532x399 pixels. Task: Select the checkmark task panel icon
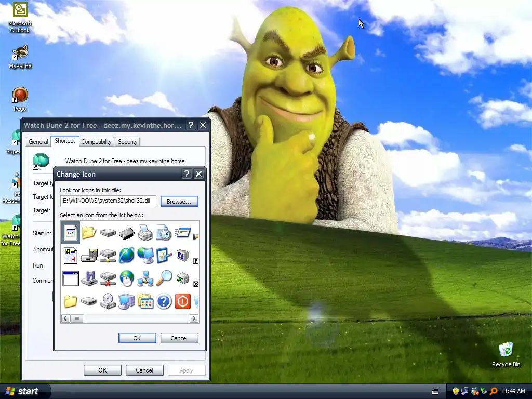tap(164, 256)
